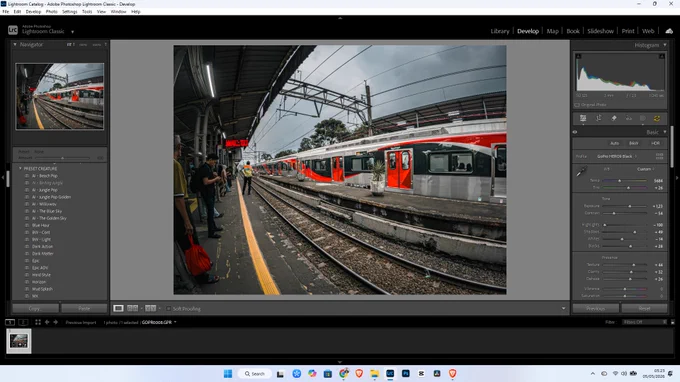The image size is (680, 382).
Task: Go back using the filmstrip left arrow
Action: click(x=47, y=322)
